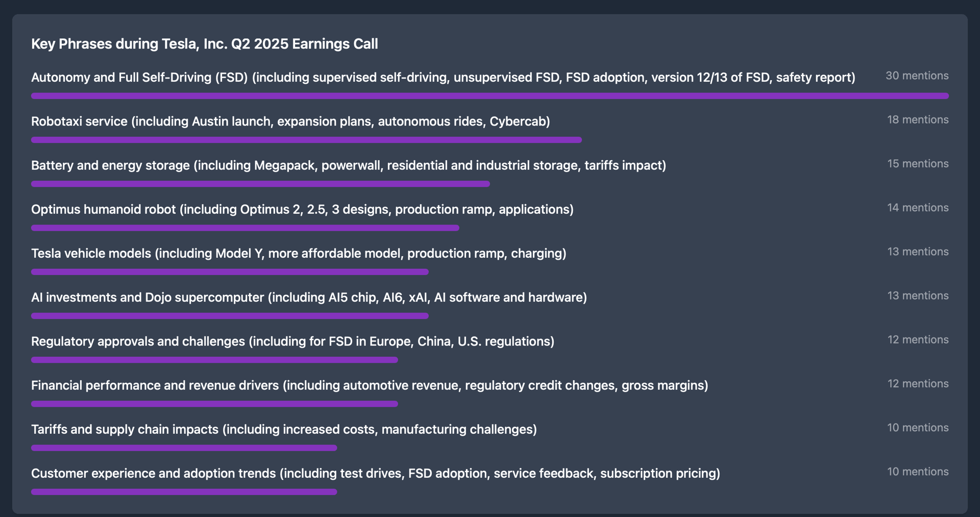The height and width of the screenshot is (517, 980).
Task: Select Customer experience and adoption trends phrase
Action: [375, 473]
